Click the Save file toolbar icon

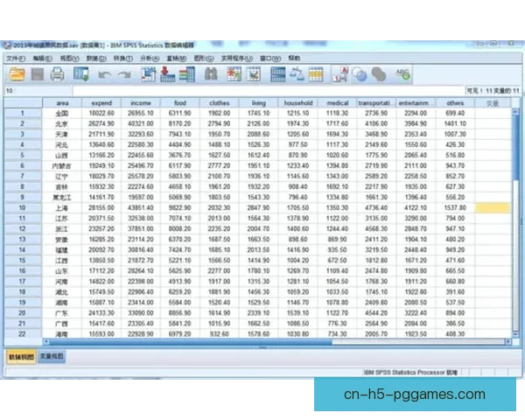[36, 75]
